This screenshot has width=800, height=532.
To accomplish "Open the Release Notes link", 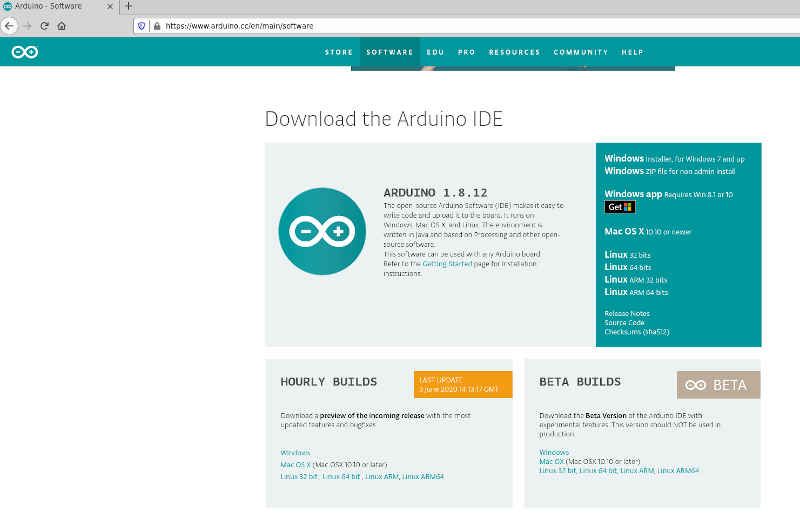I will pyautogui.click(x=627, y=313).
